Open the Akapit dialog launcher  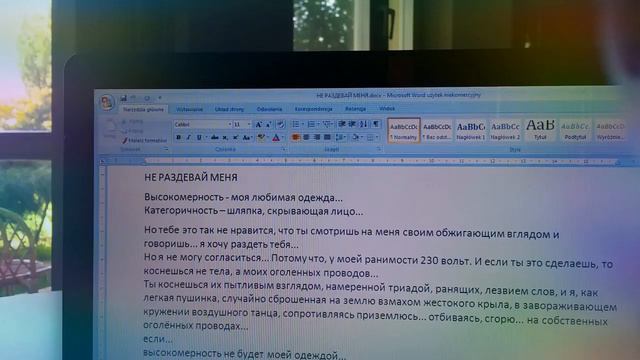coord(379,149)
